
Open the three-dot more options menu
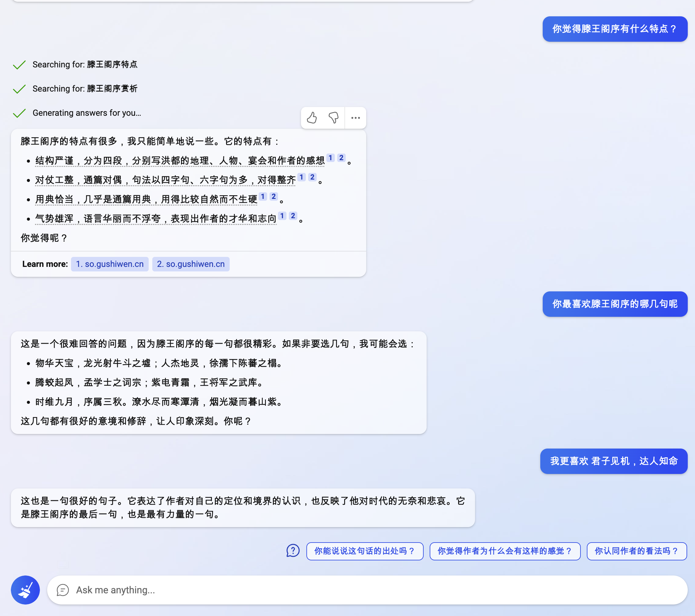[x=355, y=118]
